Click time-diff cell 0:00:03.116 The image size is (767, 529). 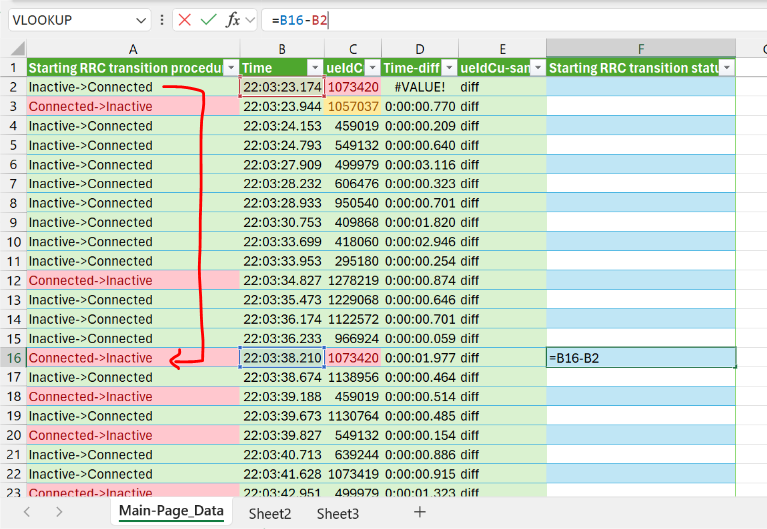pos(420,164)
